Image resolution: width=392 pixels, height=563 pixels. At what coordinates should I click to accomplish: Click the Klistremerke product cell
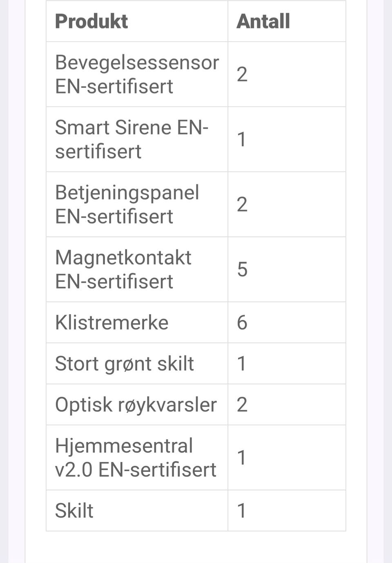(x=111, y=322)
